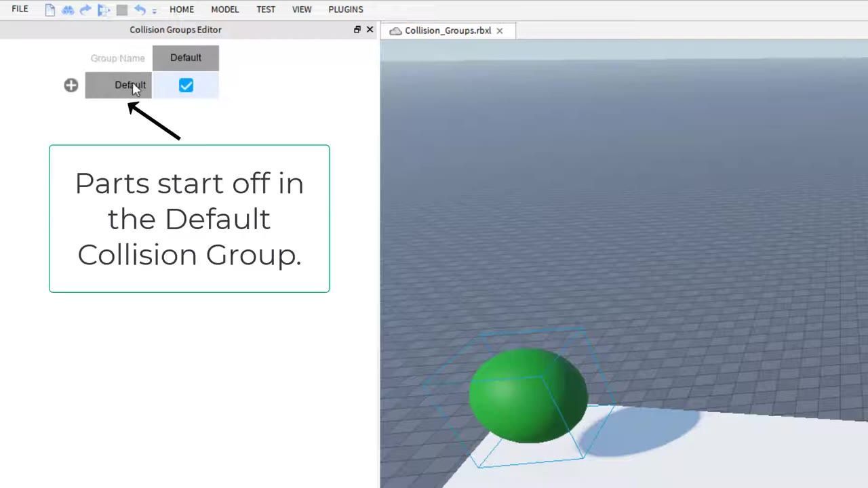Click the binoculars find icon
Image resolution: width=868 pixels, height=488 pixels.
pyautogui.click(x=68, y=10)
